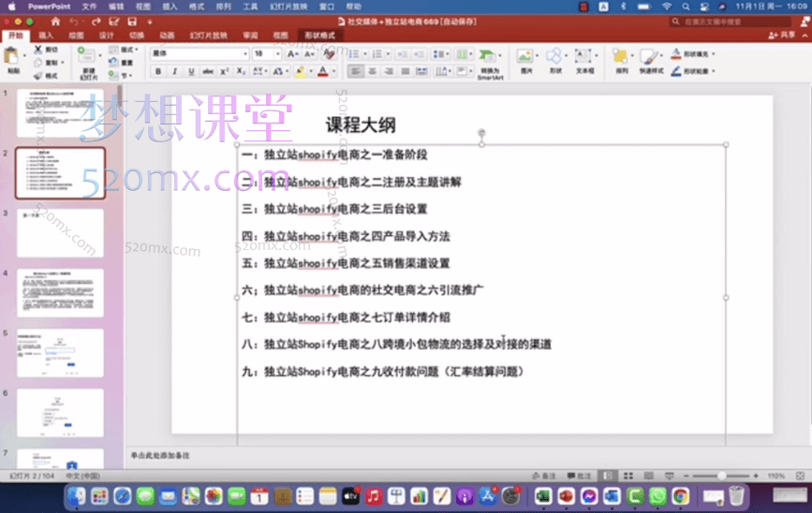Click the Cut scissors icon
This screenshot has width=812, height=513.
coord(37,50)
